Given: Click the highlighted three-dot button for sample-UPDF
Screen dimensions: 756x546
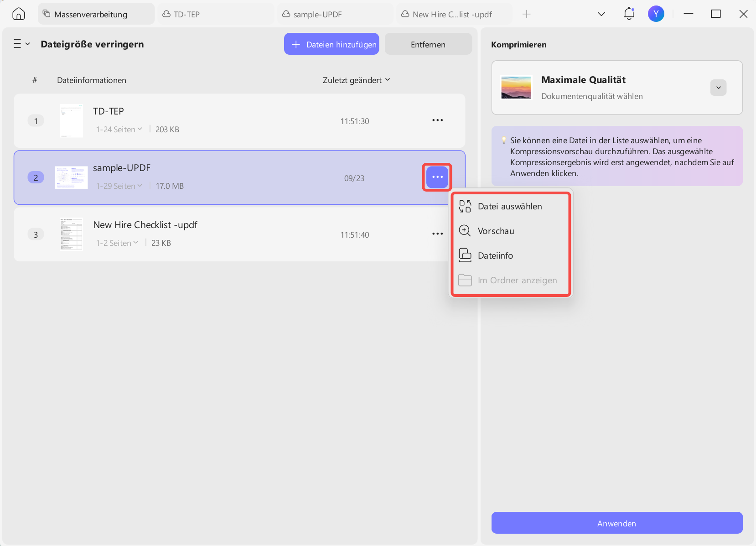Looking at the screenshot, I should [437, 177].
